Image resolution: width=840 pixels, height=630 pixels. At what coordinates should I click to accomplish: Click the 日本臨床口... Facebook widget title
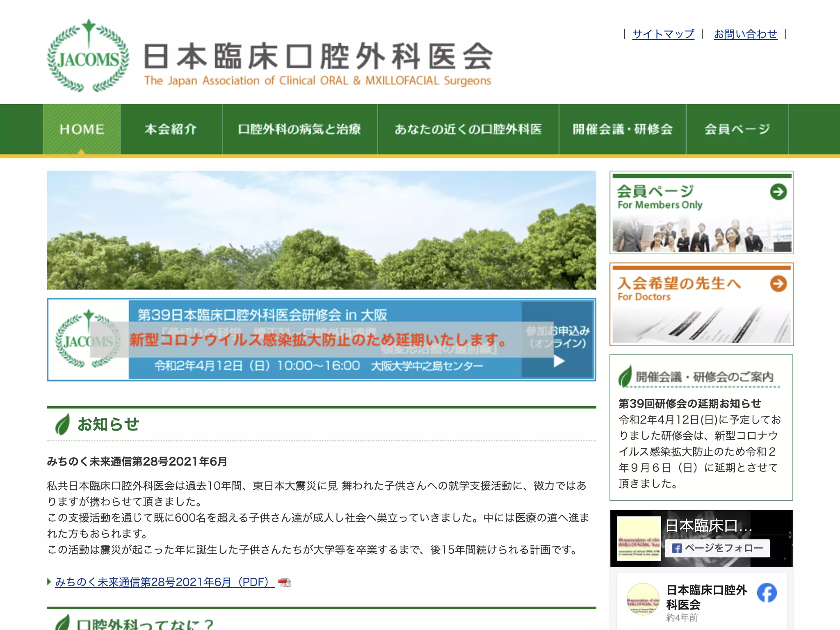point(709,526)
